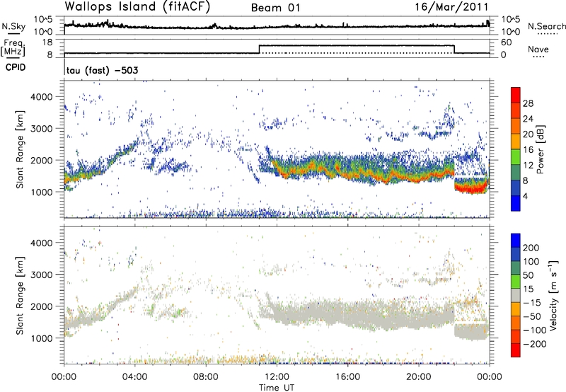Click the 'Nave' legend label
The image size is (566, 392).
click(538, 50)
